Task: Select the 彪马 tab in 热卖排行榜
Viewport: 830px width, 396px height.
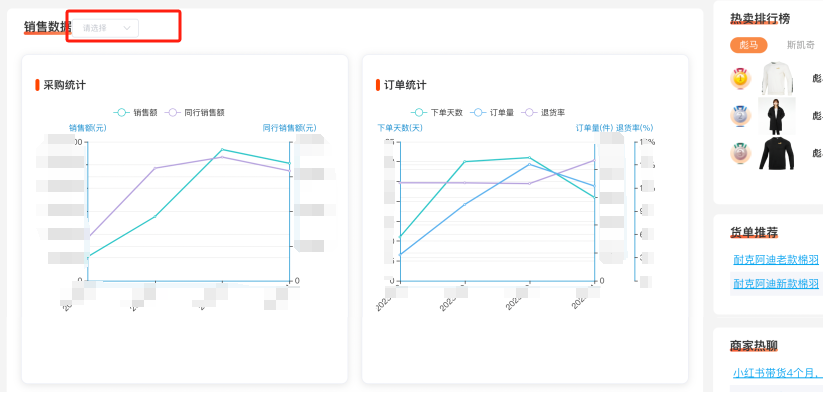Action: [x=748, y=45]
